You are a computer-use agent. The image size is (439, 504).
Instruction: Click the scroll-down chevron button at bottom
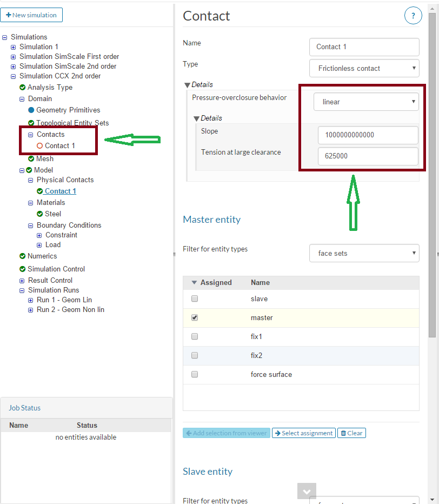(x=307, y=491)
